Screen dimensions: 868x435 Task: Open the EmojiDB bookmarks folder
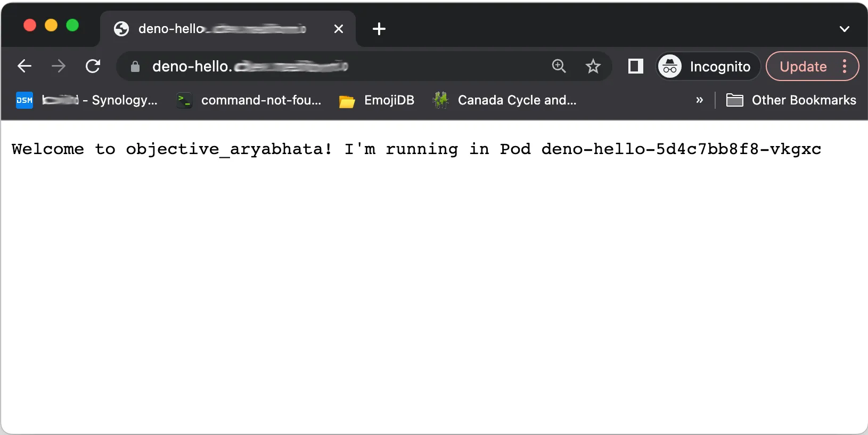pyautogui.click(x=376, y=100)
